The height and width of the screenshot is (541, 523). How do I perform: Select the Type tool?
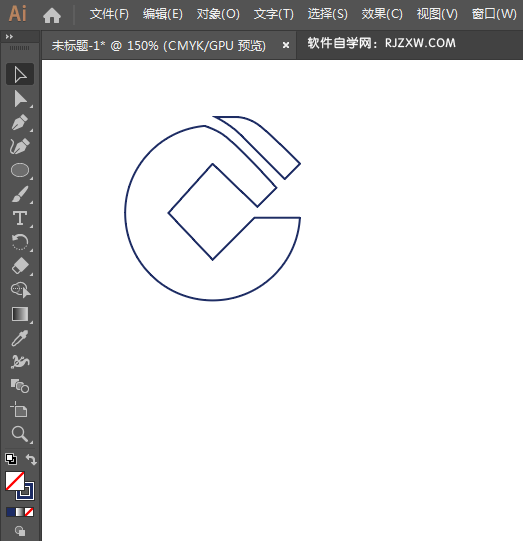pyautogui.click(x=20, y=218)
